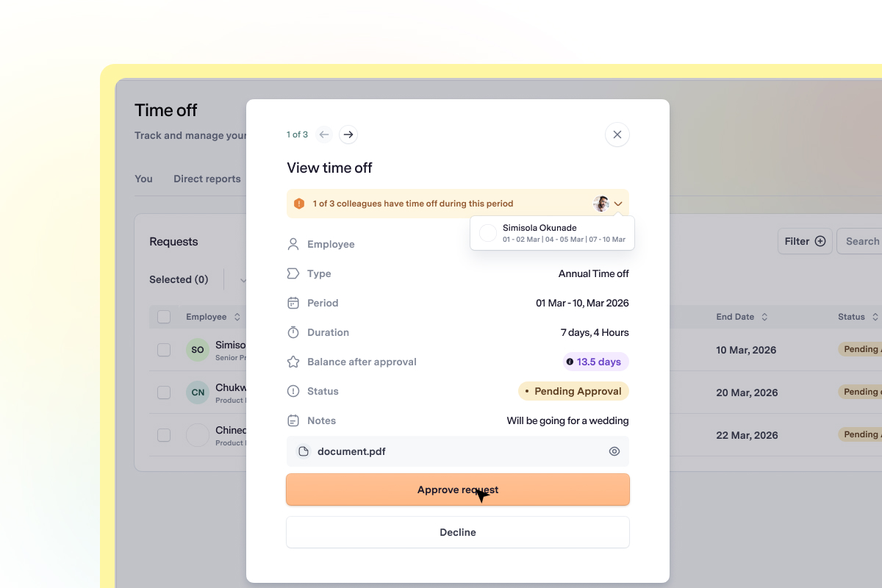The width and height of the screenshot is (882, 588).
Task: Click the 22 Mar, 2026 end date
Action: (747, 435)
